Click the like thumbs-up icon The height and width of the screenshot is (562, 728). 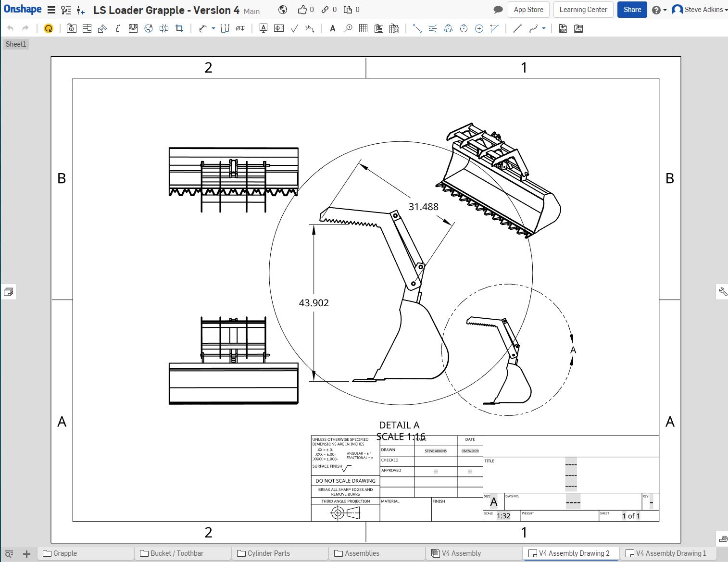pyautogui.click(x=302, y=10)
